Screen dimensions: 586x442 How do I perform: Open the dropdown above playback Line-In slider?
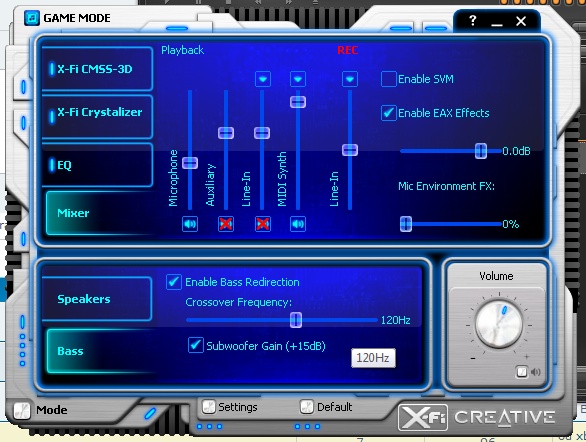pyautogui.click(x=263, y=79)
